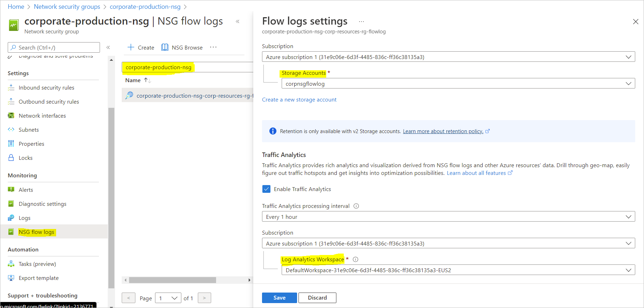This screenshot has width=644, height=308.
Task: Click the processing interval info icon
Action: point(356,206)
